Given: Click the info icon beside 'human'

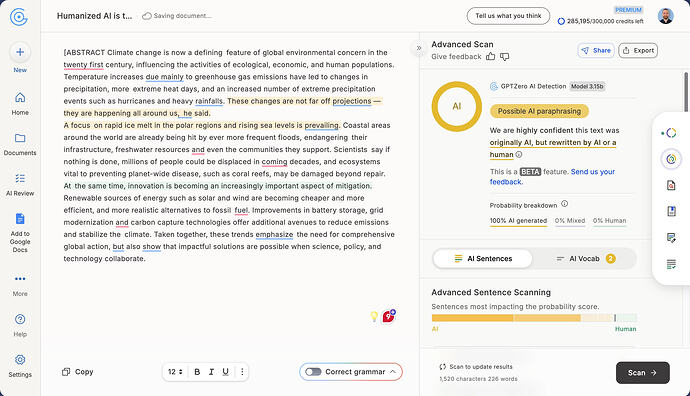Looking at the screenshot, I should [519, 154].
